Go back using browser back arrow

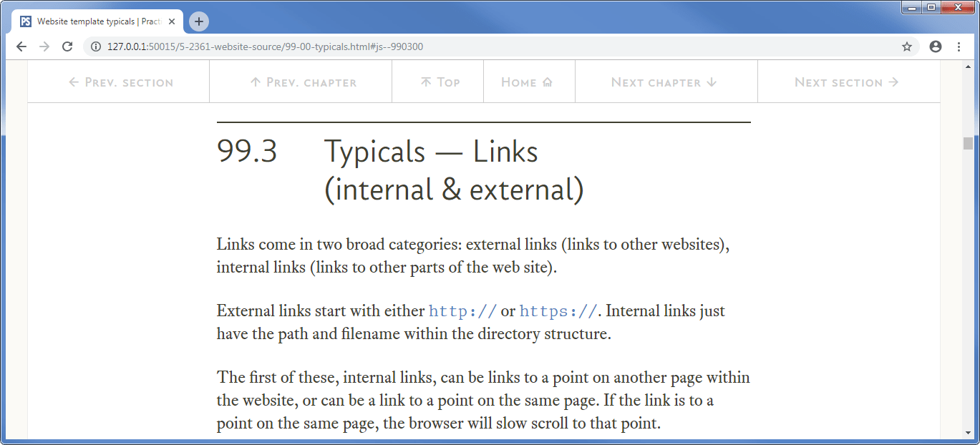click(x=21, y=47)
